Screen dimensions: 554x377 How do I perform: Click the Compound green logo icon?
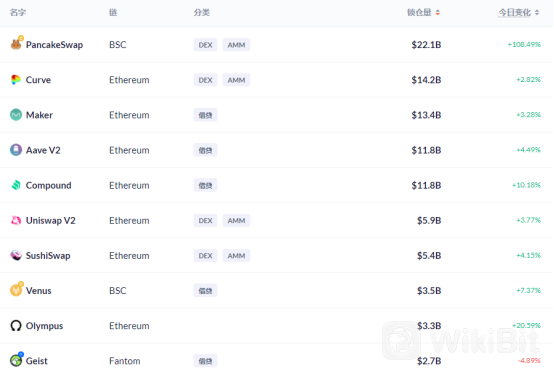tap(16, 185)
